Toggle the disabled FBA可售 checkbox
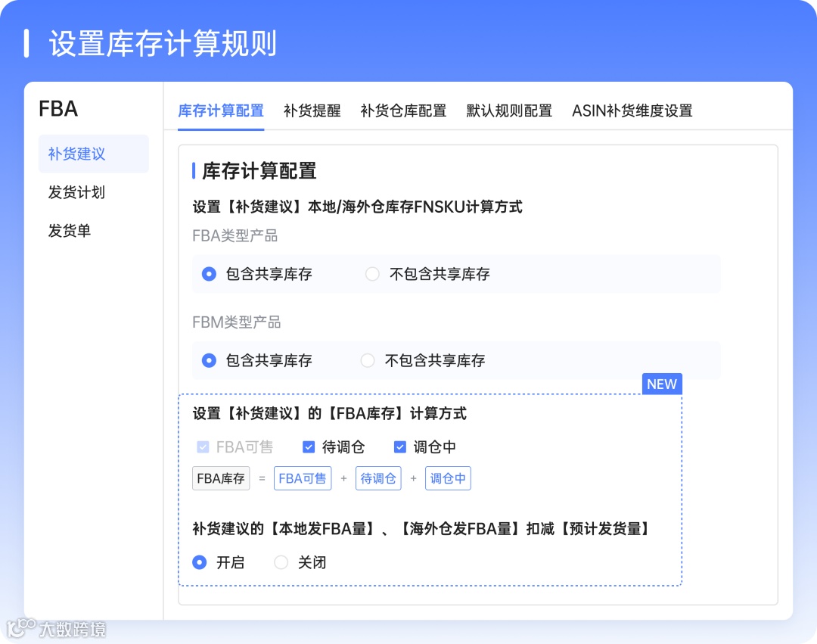817x644 pixels. (x=203, y=447)
